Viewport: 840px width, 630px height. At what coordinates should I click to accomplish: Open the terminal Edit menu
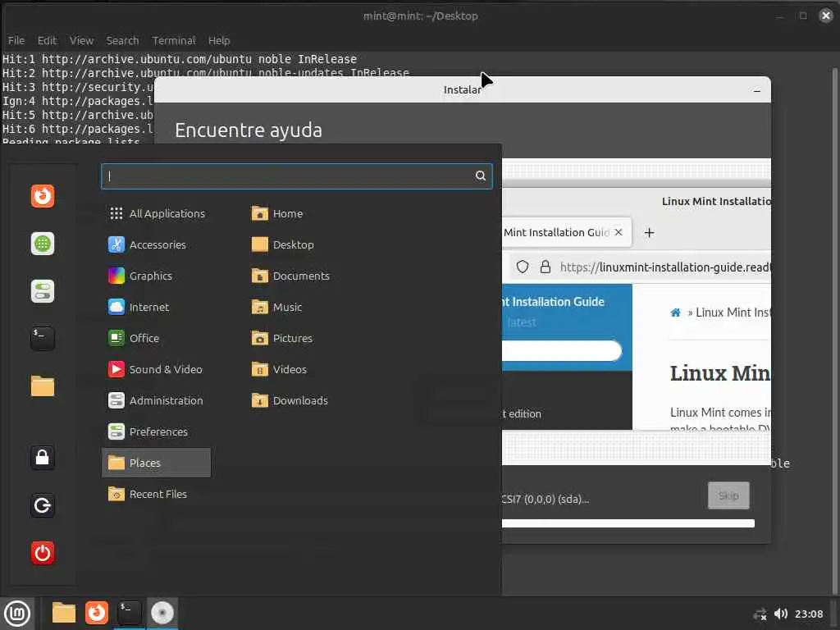pyautogui.click(x=47, y=41)
